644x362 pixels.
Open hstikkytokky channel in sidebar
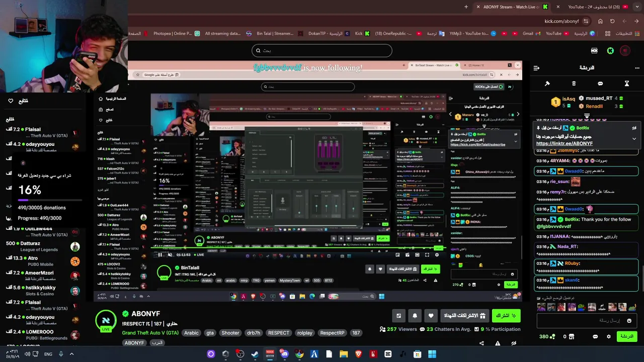point(43,291)
